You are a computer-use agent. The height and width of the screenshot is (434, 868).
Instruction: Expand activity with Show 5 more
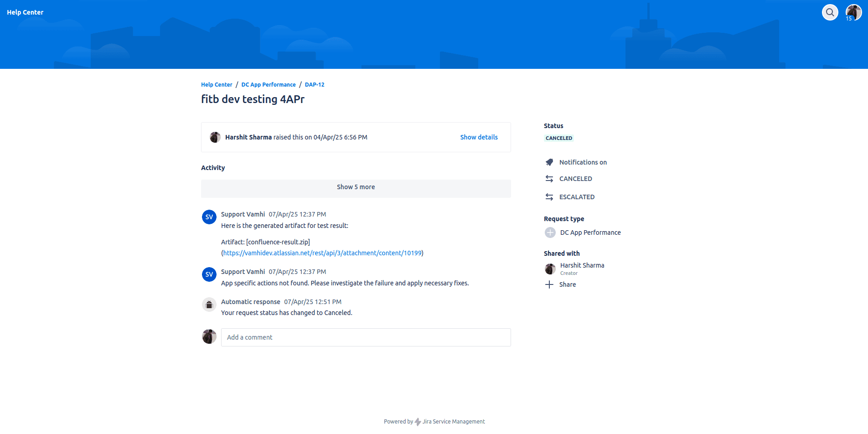pyautogui.click(x=356, y=187)
